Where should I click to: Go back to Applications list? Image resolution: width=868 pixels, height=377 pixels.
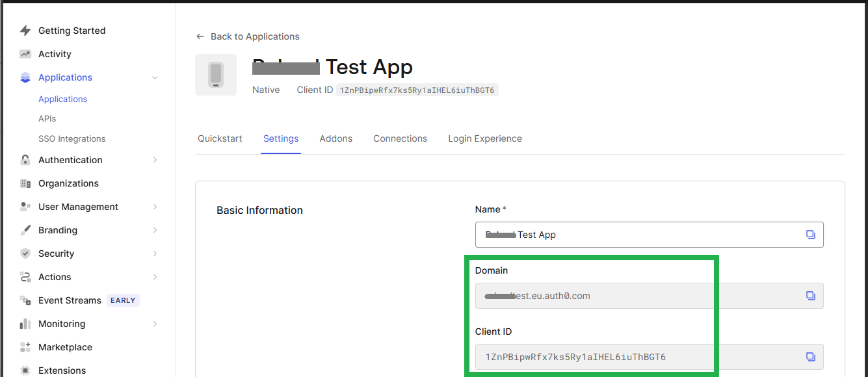pos(248,36)
